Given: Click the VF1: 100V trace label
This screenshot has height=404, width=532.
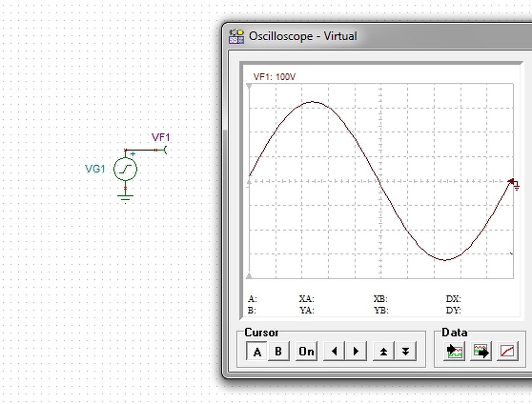Looking at the screenshot, I should point(274,77).
